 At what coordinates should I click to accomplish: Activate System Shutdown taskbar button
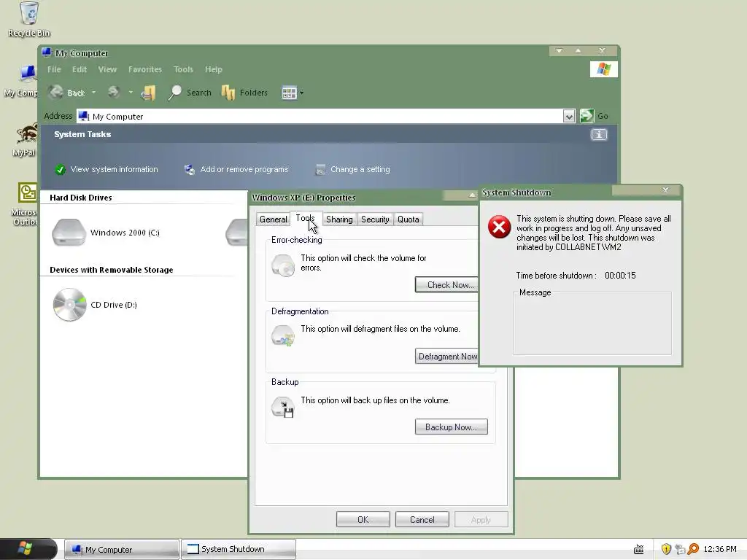(x=239, y=550)
